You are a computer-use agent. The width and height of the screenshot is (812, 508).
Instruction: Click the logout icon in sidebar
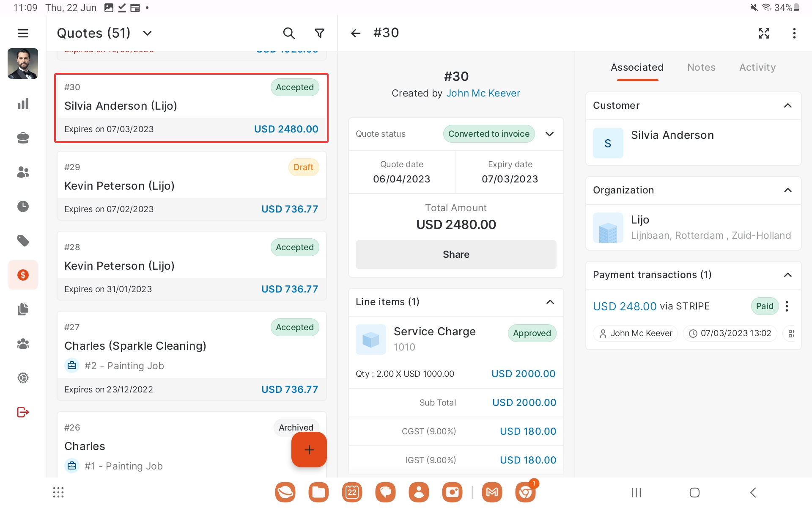(23, 412)
